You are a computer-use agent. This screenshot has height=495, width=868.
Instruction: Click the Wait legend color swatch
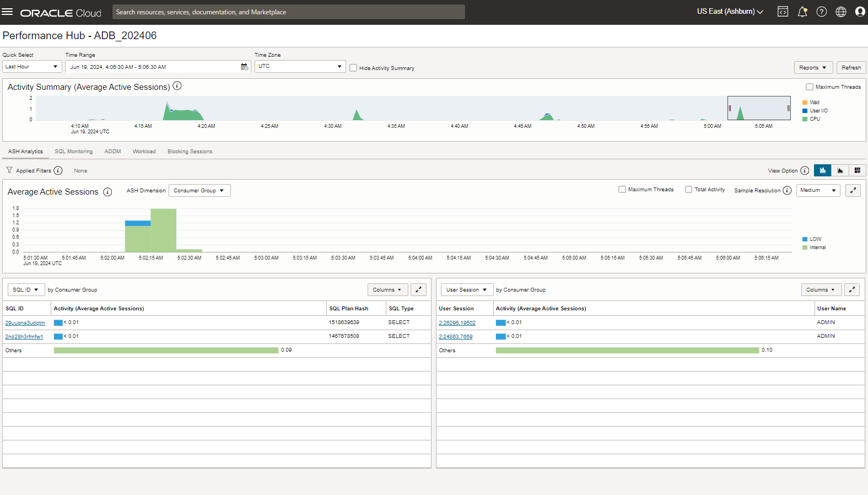[x=805, y=103]
